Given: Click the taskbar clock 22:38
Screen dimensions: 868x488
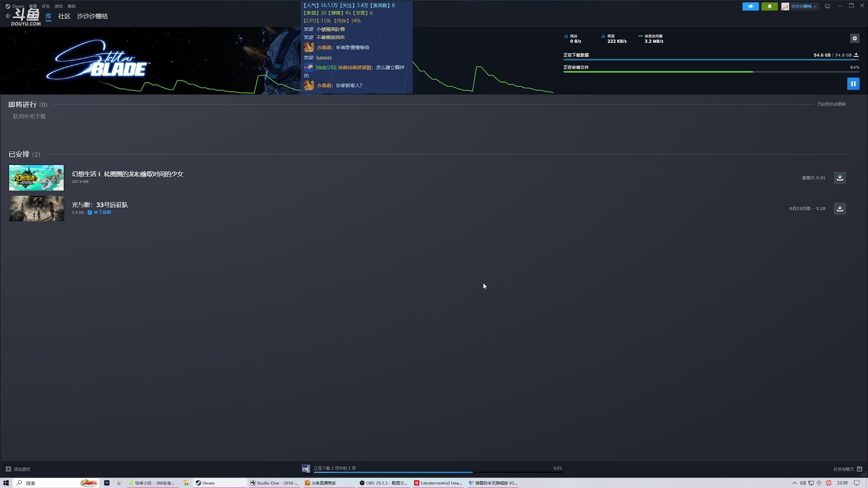Looking at the screenshot, I should click(842, 483).
